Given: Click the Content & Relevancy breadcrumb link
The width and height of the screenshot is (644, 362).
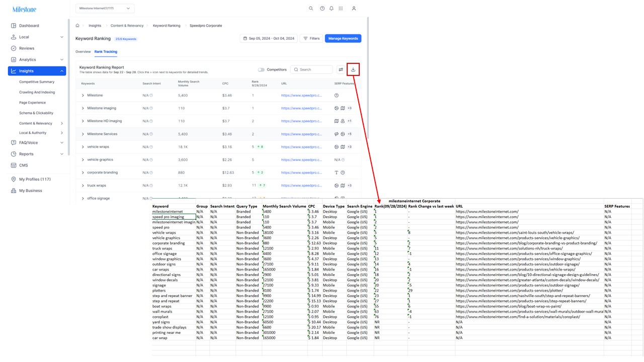Looking at the screenshot, I should click(x=127, y=26).
